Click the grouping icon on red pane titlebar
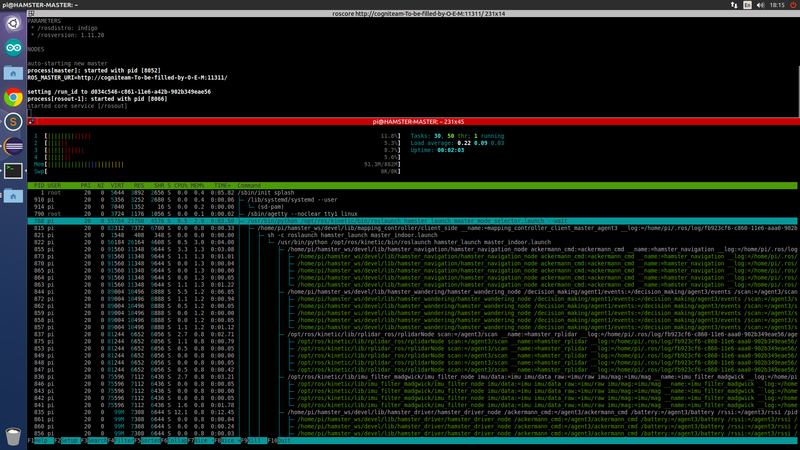 32,121
